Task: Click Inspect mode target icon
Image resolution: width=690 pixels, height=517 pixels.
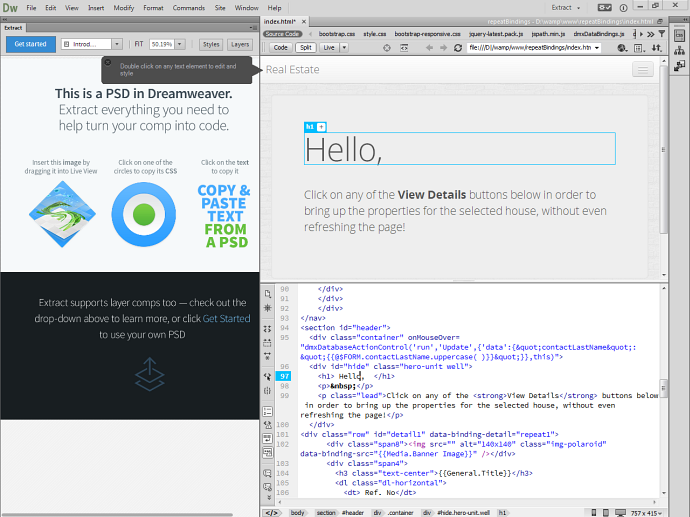Action: point(387,48)
